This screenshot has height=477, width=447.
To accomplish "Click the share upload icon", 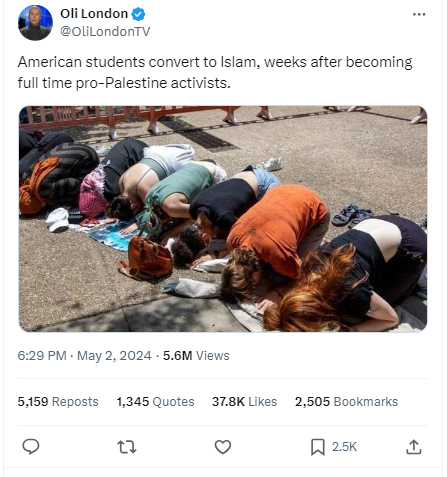I will pyautogui.click(x=414, y=447).
